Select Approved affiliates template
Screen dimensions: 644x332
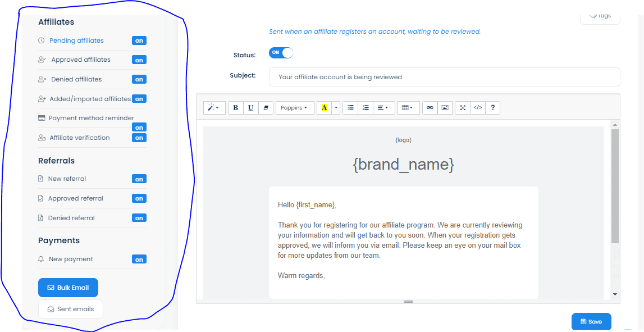point(81,60)
